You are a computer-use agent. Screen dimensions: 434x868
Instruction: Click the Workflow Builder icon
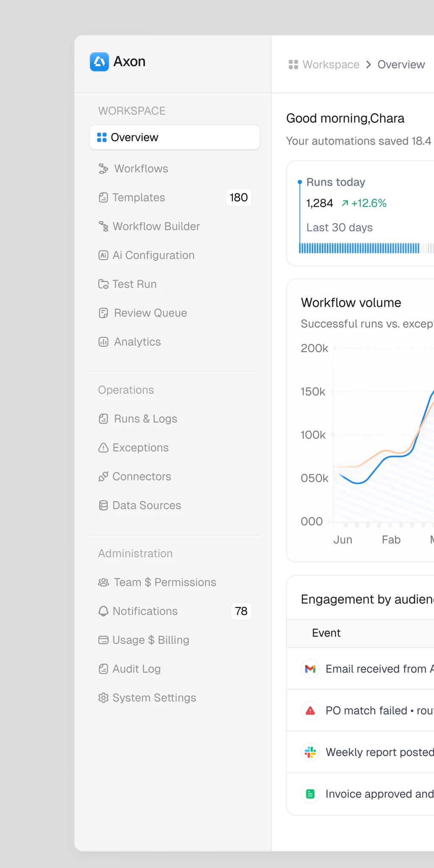click(103, 226)
